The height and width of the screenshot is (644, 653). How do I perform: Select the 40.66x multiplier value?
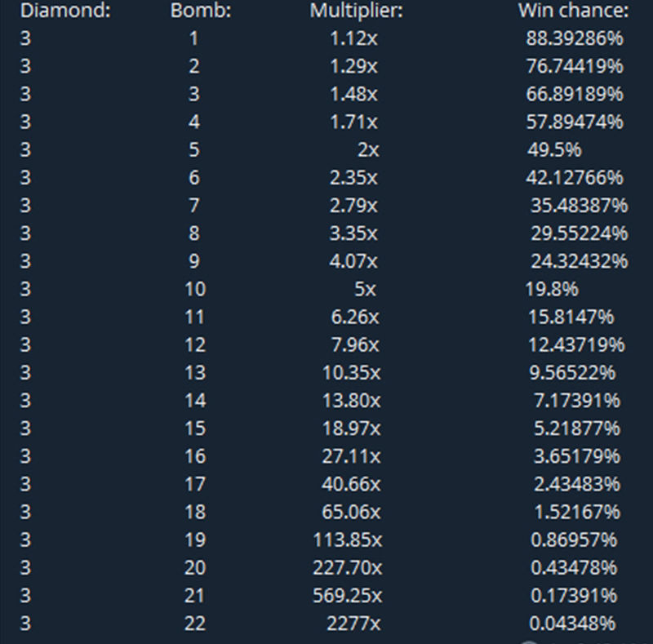point(352,485)
